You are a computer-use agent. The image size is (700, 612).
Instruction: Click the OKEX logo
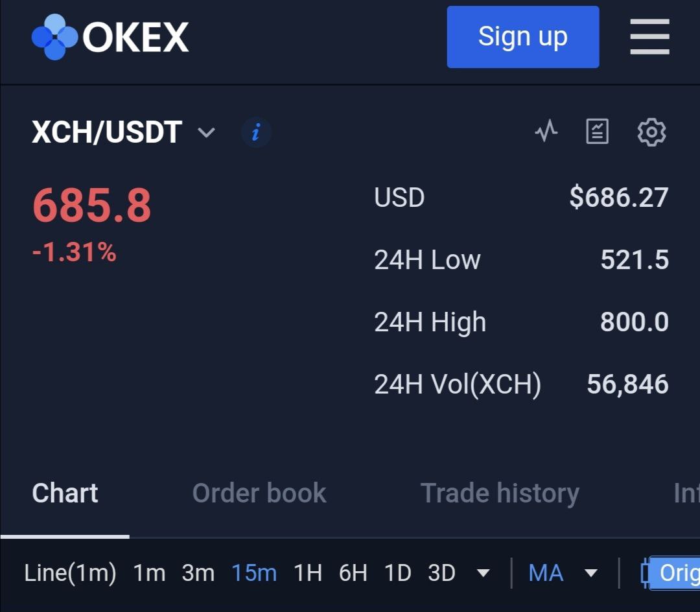110,37
